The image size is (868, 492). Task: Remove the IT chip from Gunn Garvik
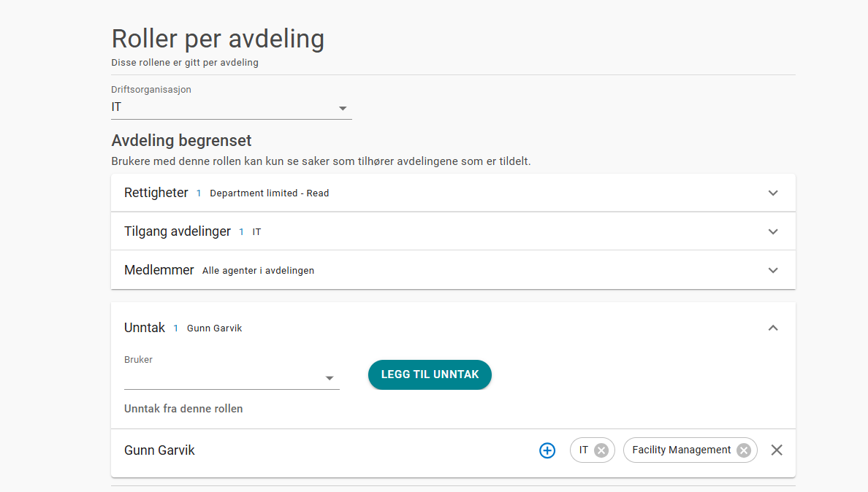click(601, 450)
